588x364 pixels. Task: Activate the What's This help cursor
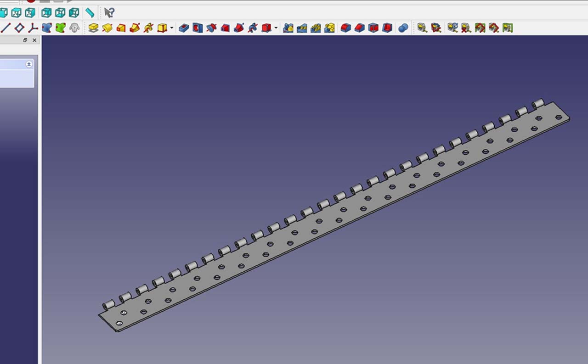click(x=109, y=12)
